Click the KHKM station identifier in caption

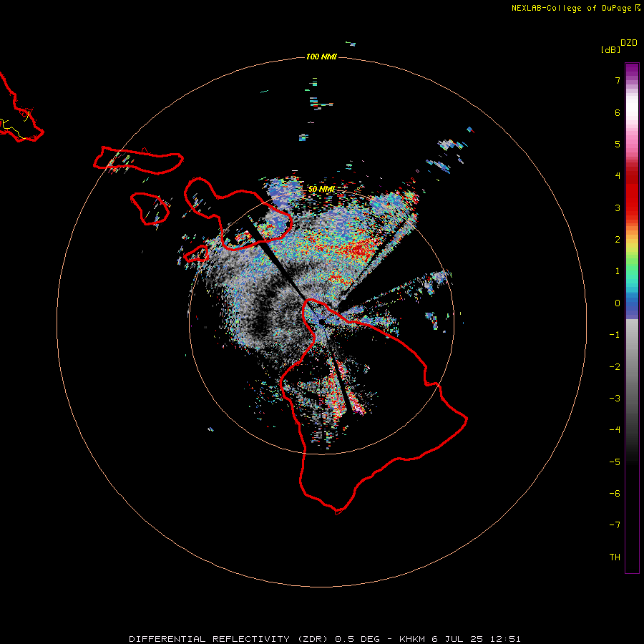412,639
